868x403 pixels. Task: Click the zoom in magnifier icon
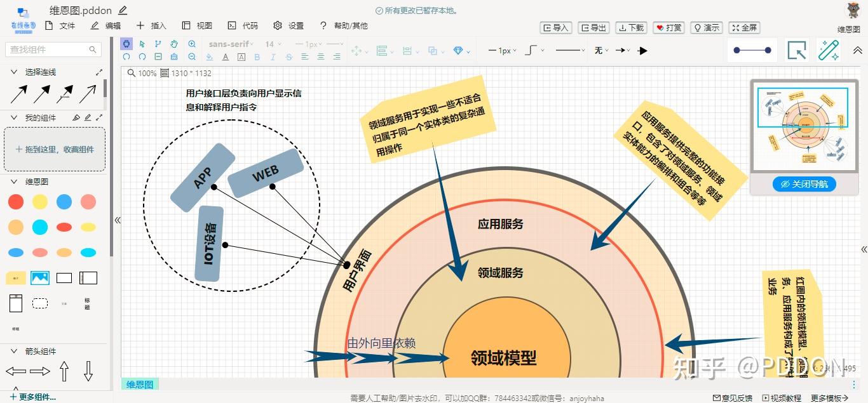coord(192,44)
